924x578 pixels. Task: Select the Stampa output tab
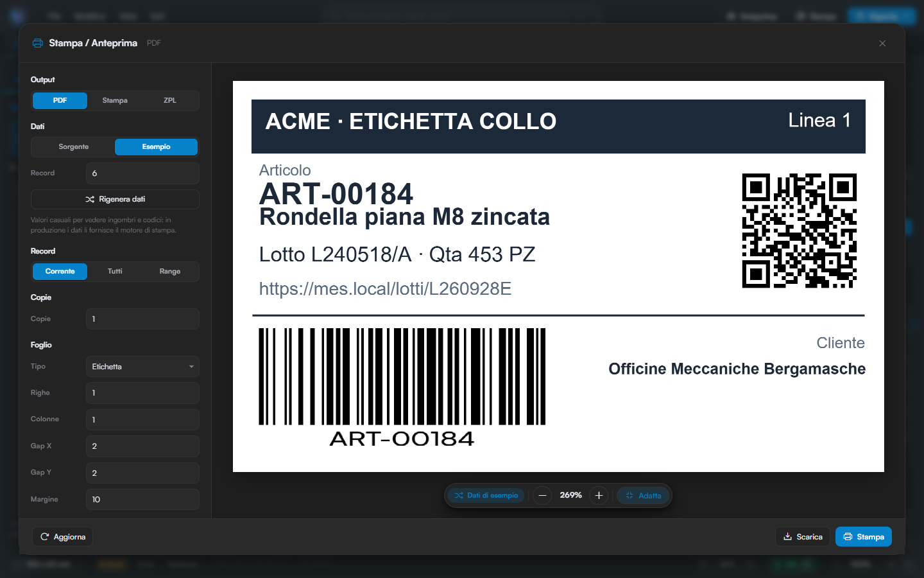115,101
